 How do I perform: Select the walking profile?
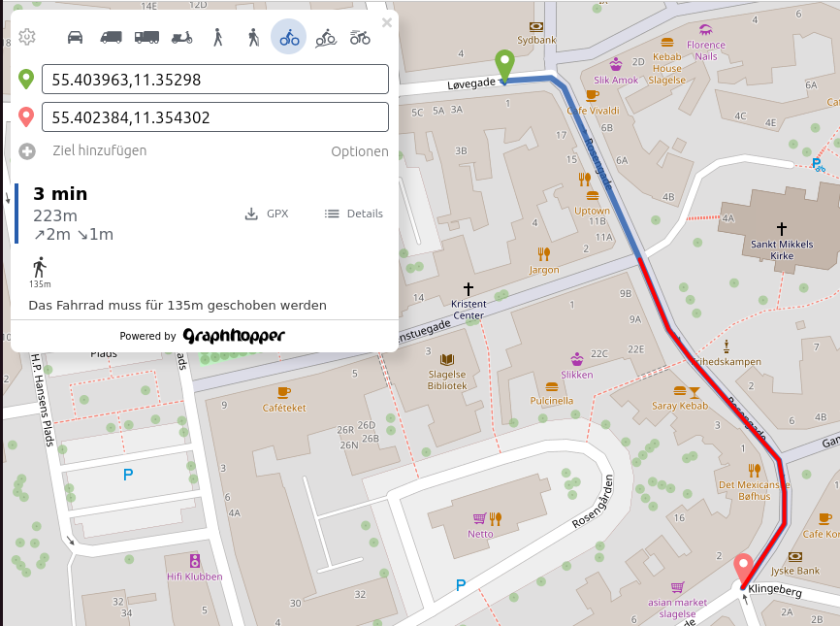tap(218, 36)
